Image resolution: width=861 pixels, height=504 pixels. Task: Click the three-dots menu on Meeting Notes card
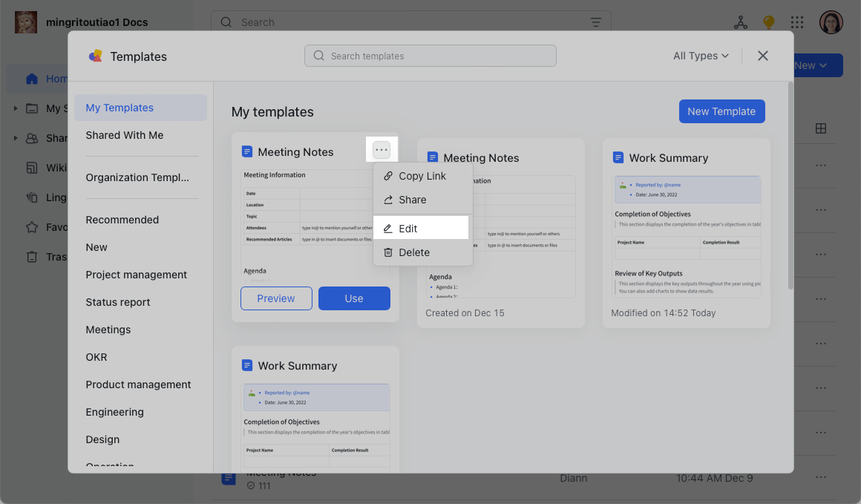coord(382,151)
